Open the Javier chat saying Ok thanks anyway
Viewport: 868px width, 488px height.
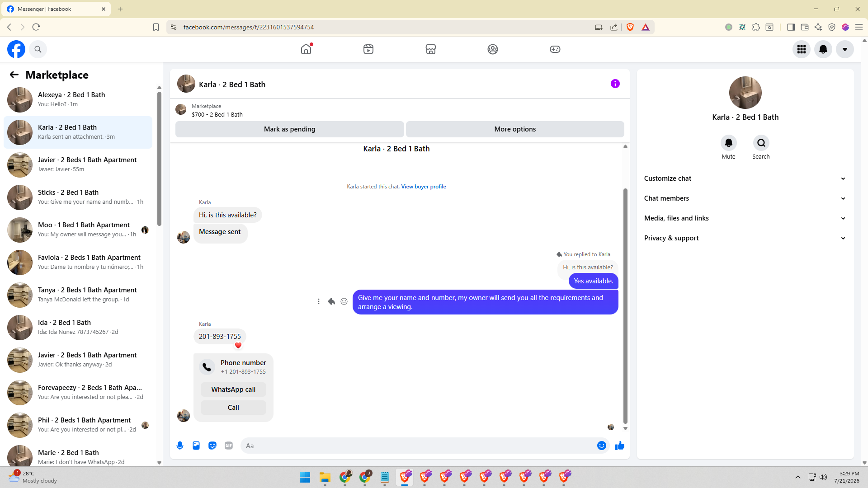(78, 360)
